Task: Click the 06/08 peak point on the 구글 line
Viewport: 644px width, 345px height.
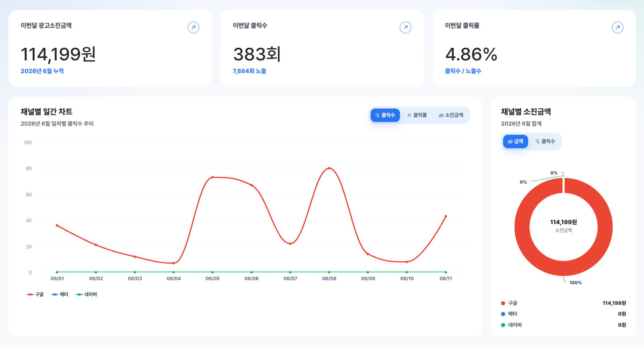Action: 329,168
